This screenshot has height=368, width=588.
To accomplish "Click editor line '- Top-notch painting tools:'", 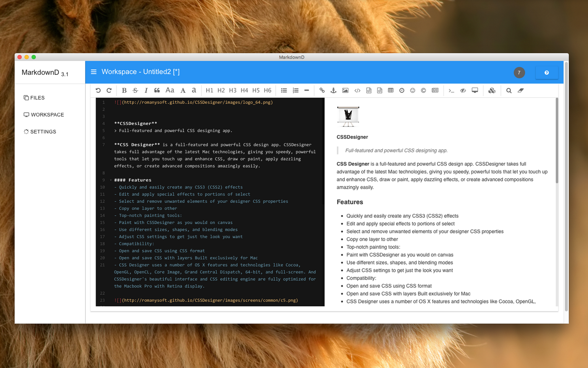I will 148,215.
